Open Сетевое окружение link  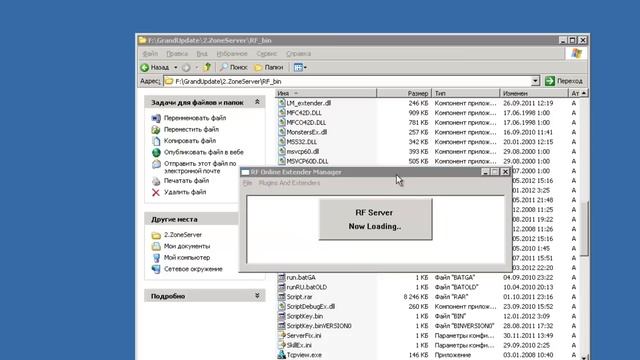pos(193,269)
